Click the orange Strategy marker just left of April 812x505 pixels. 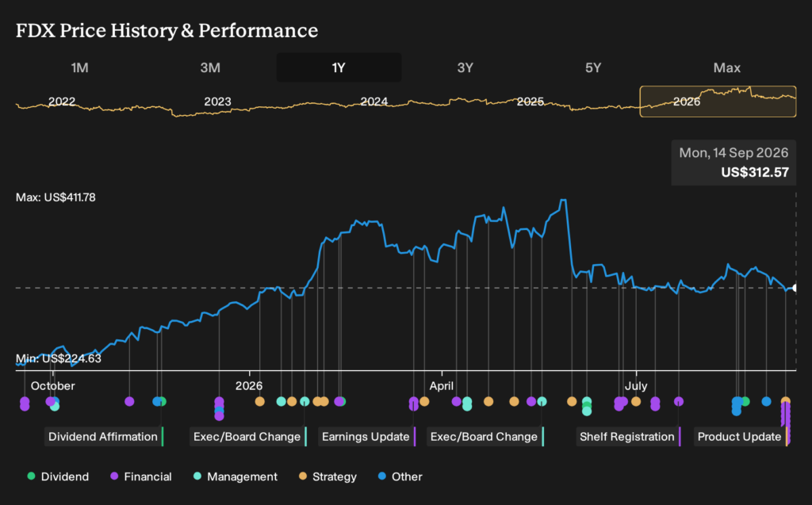click(x=424, y=401)
